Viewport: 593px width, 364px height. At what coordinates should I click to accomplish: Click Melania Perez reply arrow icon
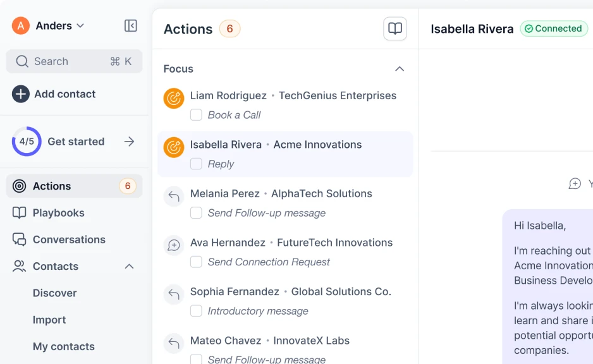(174, 196)
